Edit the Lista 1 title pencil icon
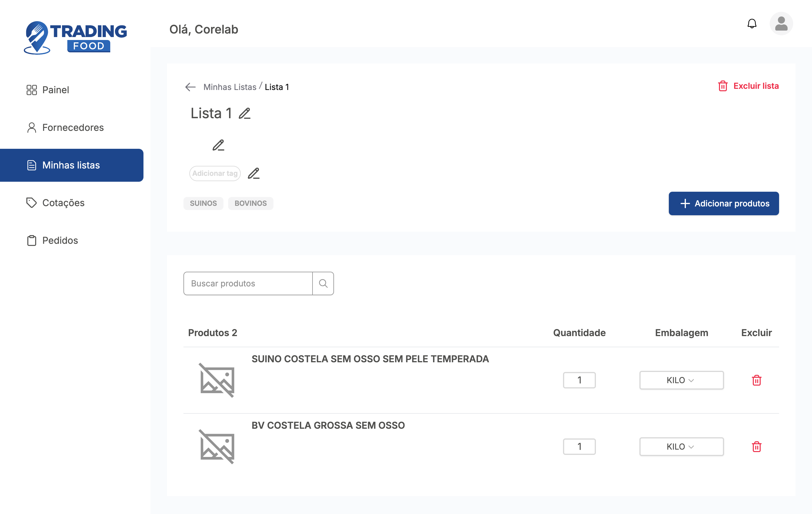The width and height of the screenshot is (812, 514). [245, 113]
